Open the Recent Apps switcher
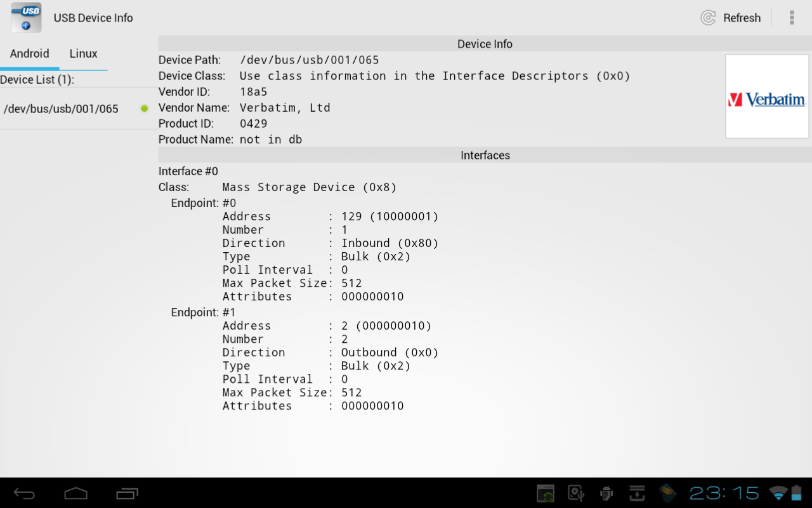This screenshot has width=812, height=508. [x=127, y=493]
